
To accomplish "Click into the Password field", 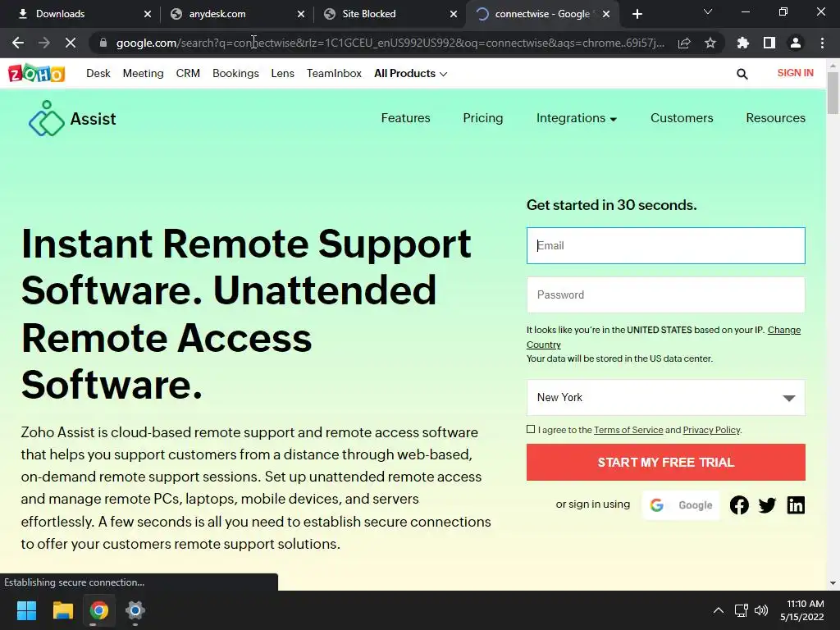I will (x=665, y=294).
